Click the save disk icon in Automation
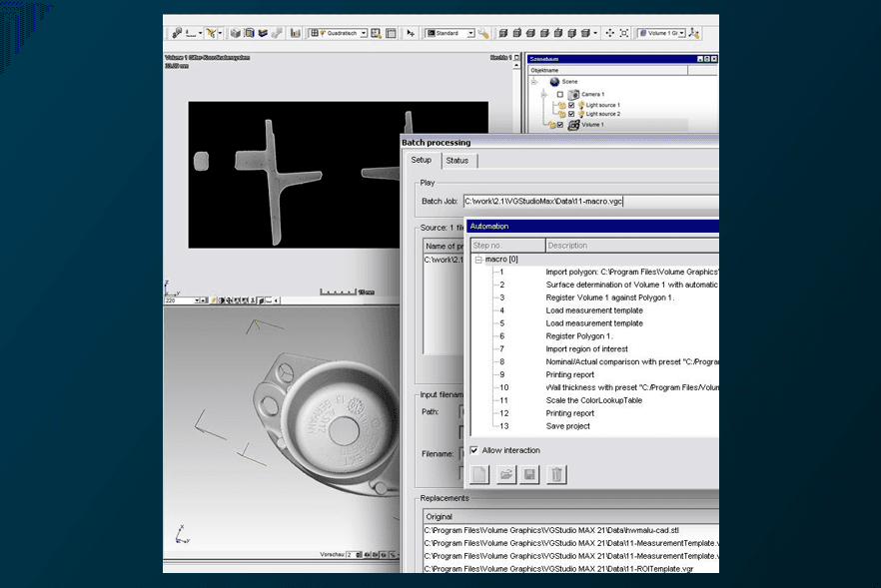881x588 pixels. [530, 475]
